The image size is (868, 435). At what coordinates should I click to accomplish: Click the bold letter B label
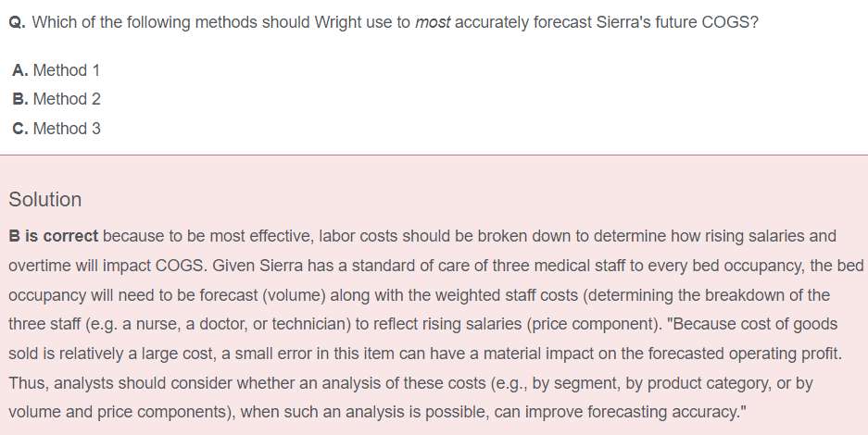pos(20,99)
